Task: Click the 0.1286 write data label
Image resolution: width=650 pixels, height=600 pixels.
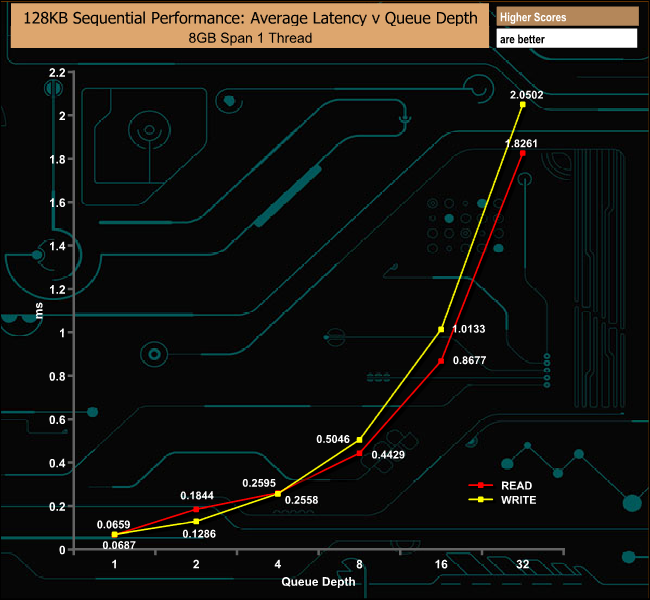Action: tap(199, 534)
